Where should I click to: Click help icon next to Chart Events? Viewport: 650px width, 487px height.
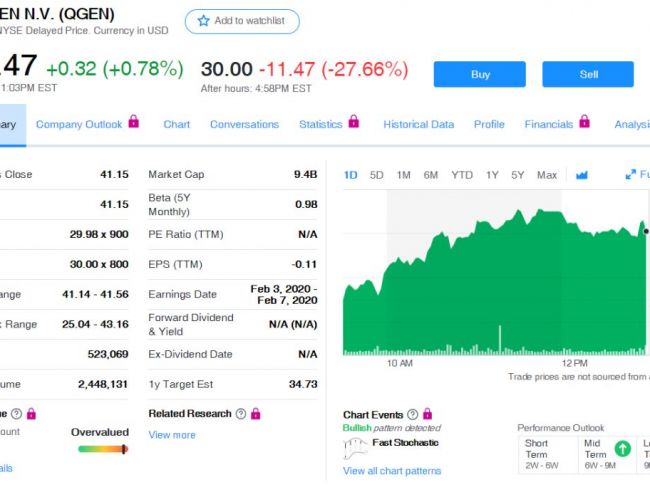(412, 414)
